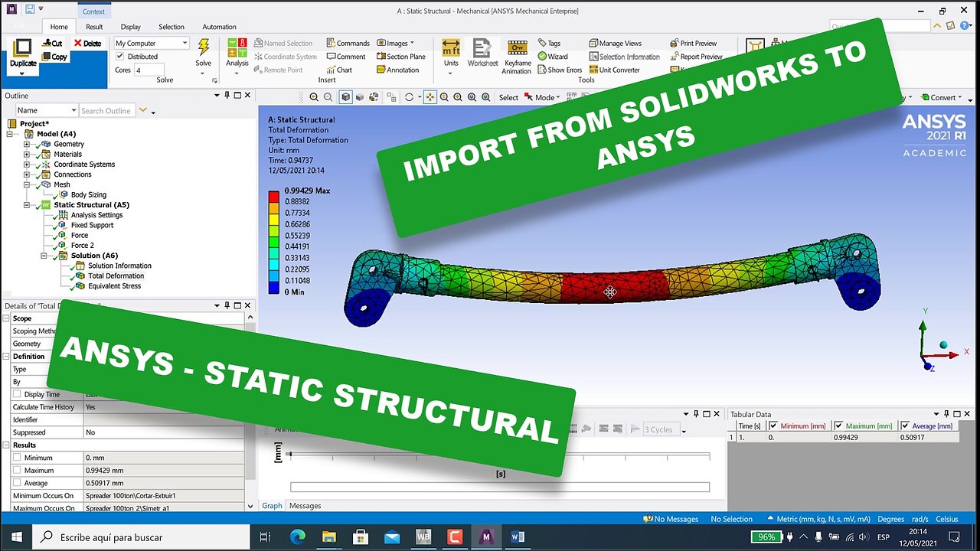Click the animation timeline slider bar
The width and height of the screenshot is (980, 551).
pos(500,455)
